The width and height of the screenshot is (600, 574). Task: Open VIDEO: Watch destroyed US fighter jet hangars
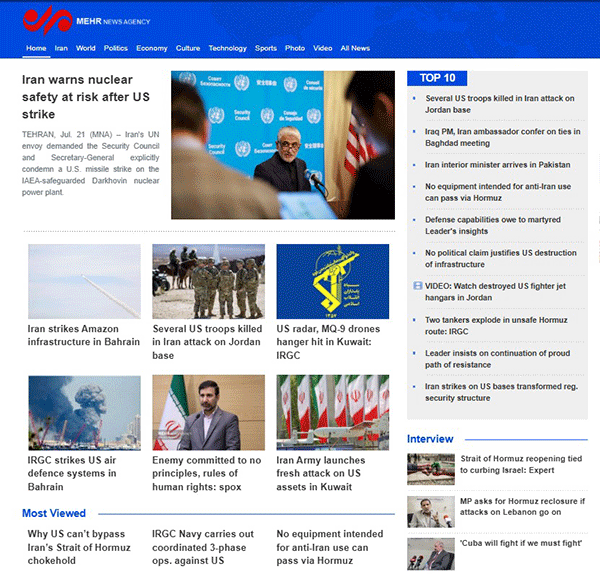pos(495,292)
